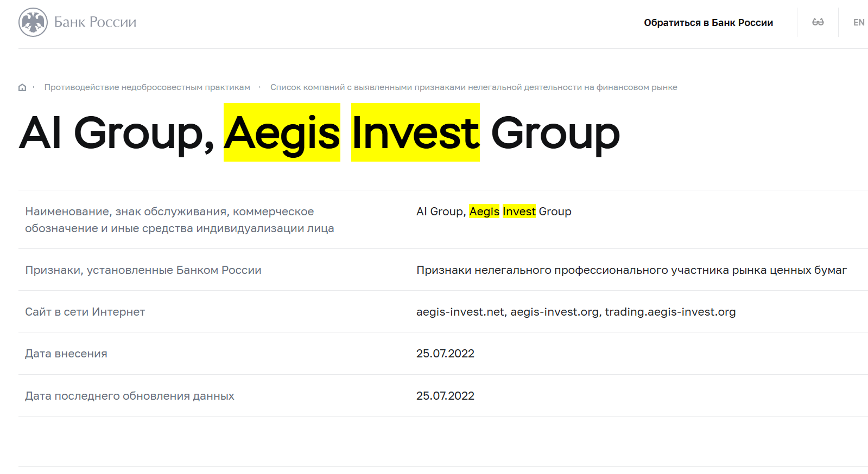This screenshot has width=868, height=474.
Task: Switch site language to EN
Action: coord(859,22)
